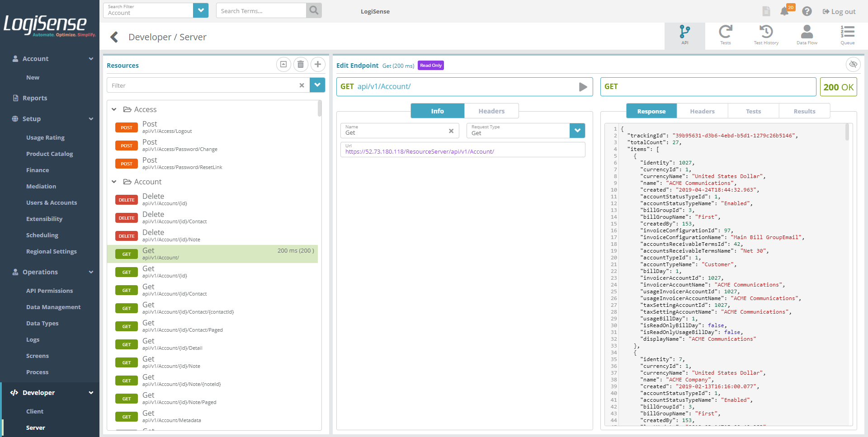Select Get api/v1/Account/{id}/Contact/Paged endpoint
This screenshot has width=868, height=437.
coord(212,326)
